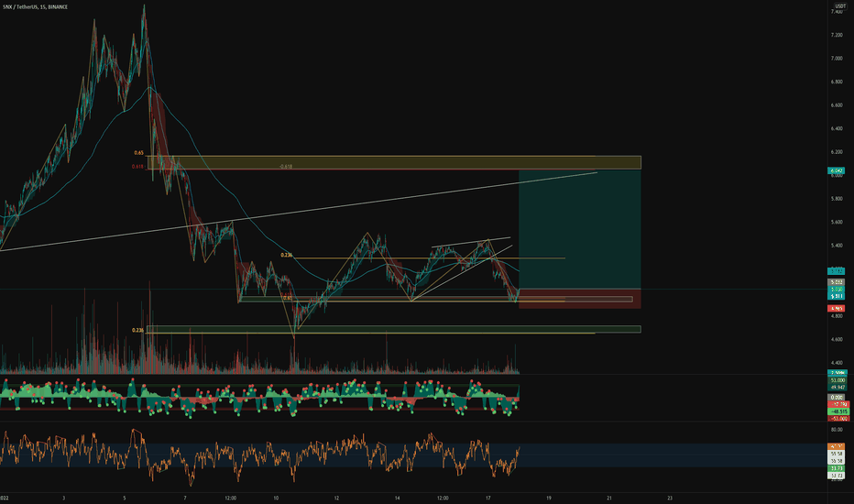Select the 6.042 take-profit price tag
The width and height of the screenshot is (854, 504).
pyautogui.click(x=836, y=170)
